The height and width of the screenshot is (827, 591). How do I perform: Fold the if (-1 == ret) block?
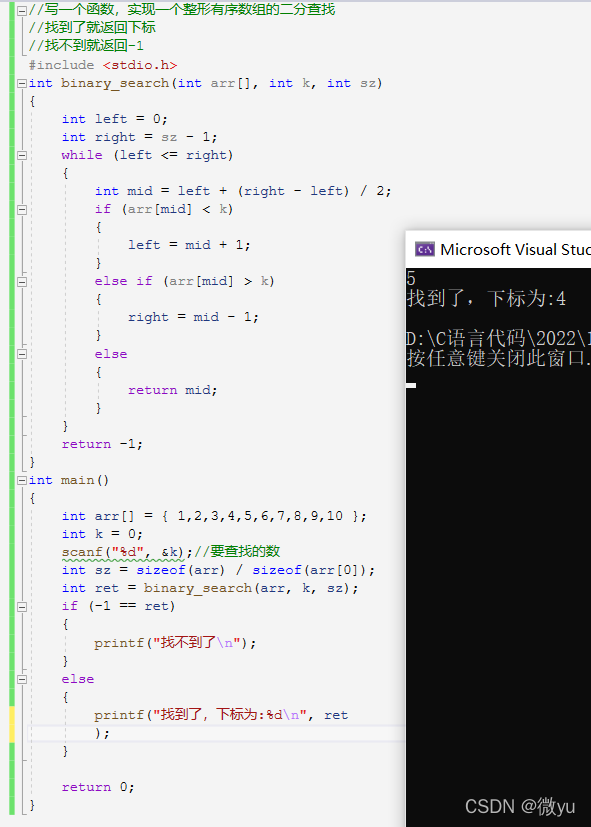[22, 607]
